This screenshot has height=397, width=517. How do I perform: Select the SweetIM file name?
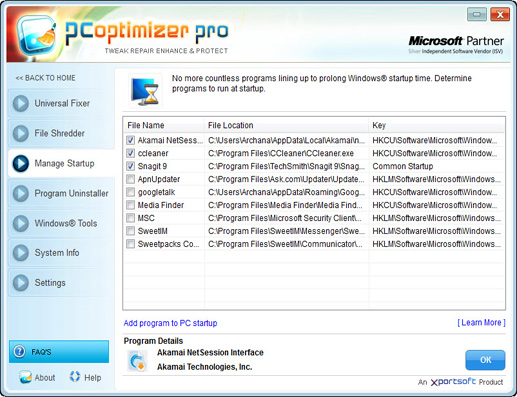pyautogui.click(x=152, y=231)
